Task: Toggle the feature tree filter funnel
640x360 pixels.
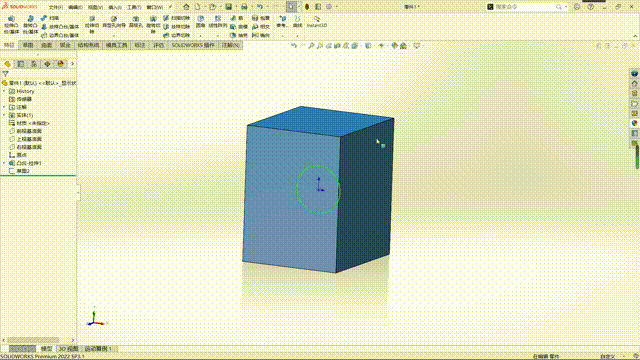Action: pyautogui.click(x=5, y=74)
